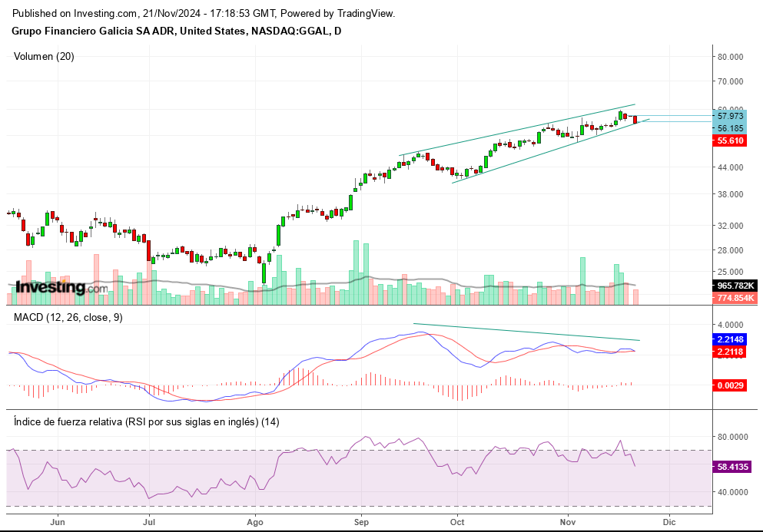Click the 80.000 price axis label
Image resolution: width=763 pixels, height=532 pixels.
[x=731, y=57]
